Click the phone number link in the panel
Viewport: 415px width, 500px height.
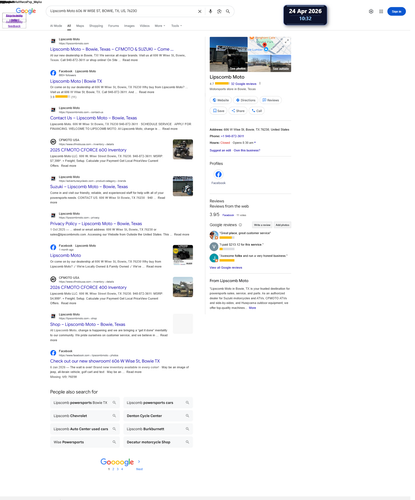point(232,136)
